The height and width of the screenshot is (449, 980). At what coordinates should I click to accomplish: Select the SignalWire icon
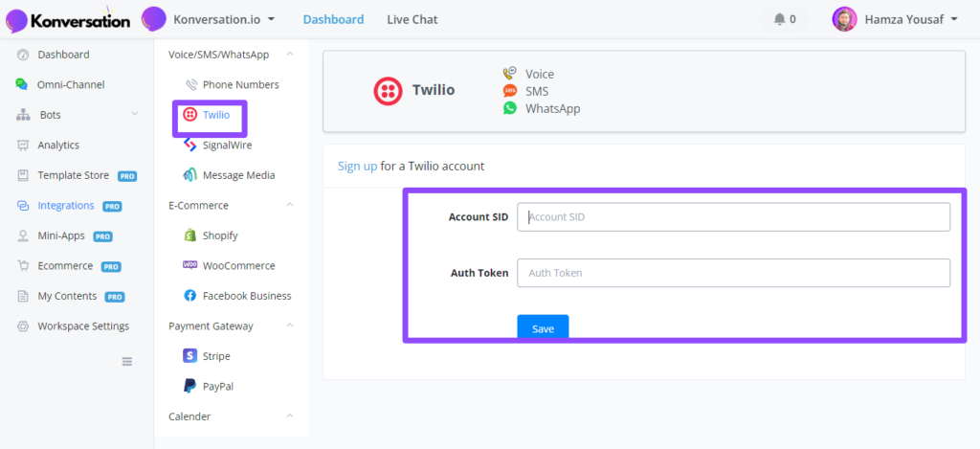pyautogui.click(x=190, y=146)
